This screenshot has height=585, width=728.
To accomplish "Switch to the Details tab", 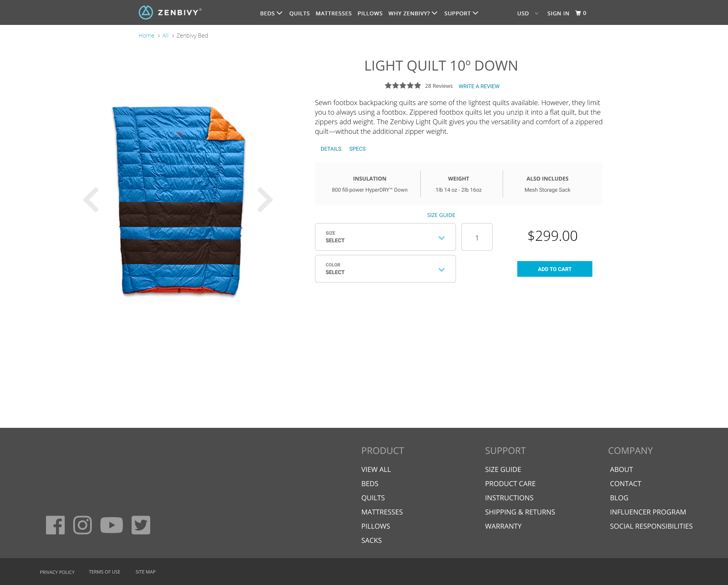I will coord(331,149).
